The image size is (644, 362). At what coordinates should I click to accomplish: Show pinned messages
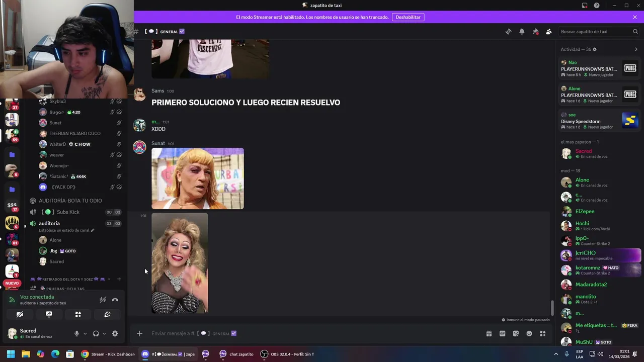click(535, 31)
